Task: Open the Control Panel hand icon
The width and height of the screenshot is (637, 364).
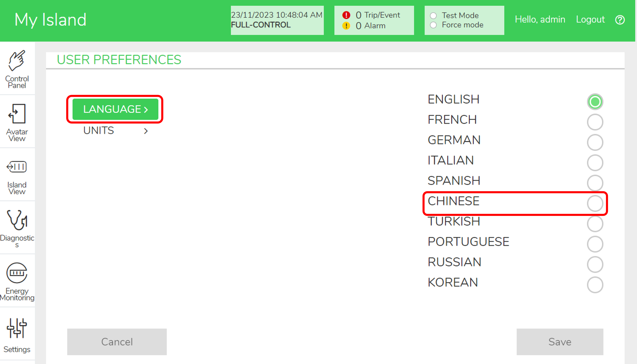Action: [17, 61]
